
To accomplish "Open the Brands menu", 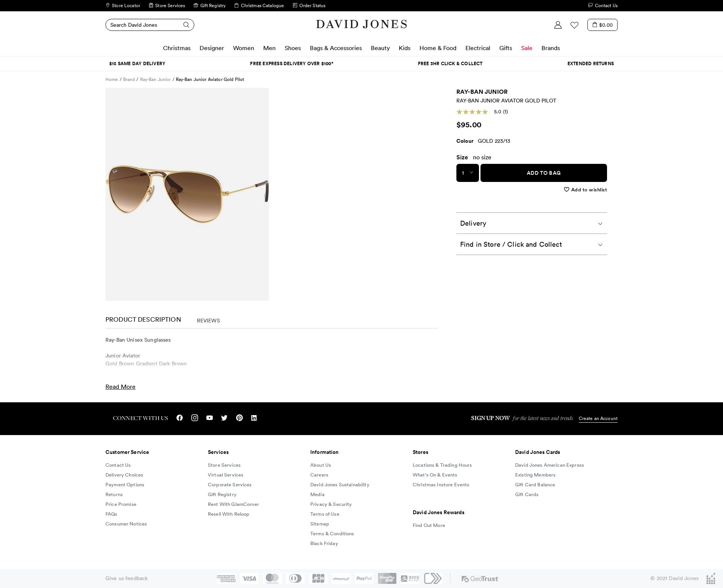I will [551, 48].
